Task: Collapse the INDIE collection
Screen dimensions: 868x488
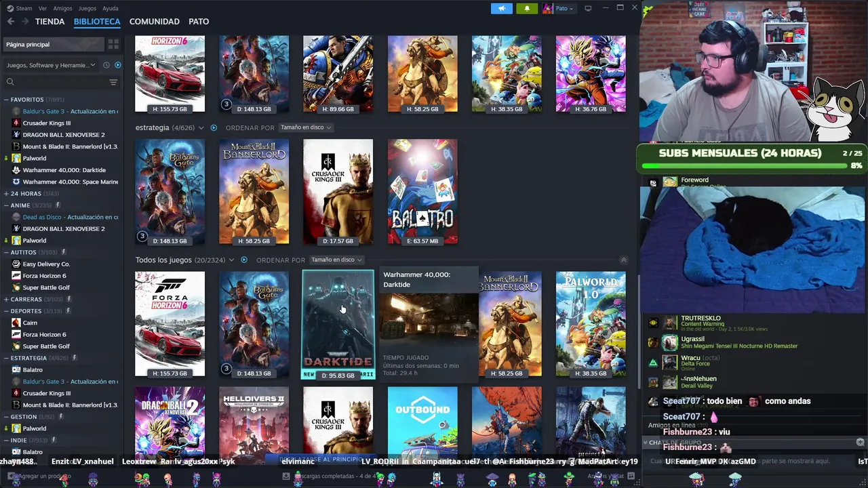Action: click(6, 440)
